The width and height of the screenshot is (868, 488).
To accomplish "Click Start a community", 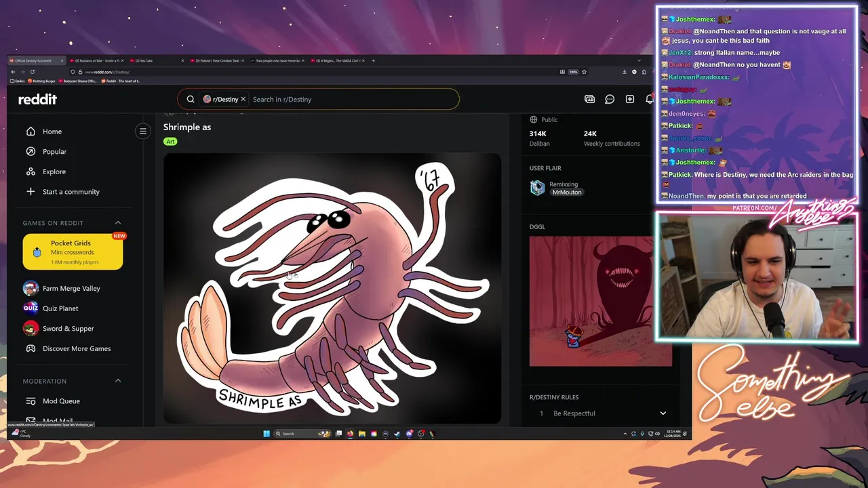I will point(72,192).
